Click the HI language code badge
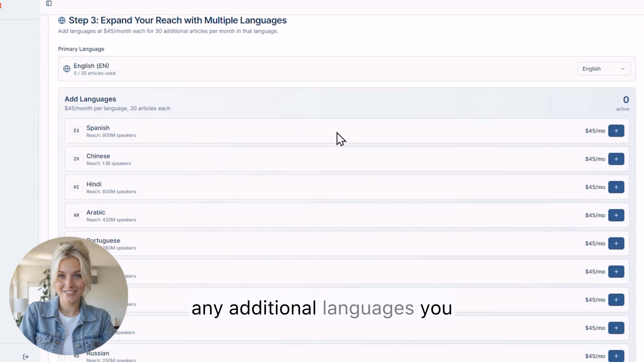 [x=76, y=187]
